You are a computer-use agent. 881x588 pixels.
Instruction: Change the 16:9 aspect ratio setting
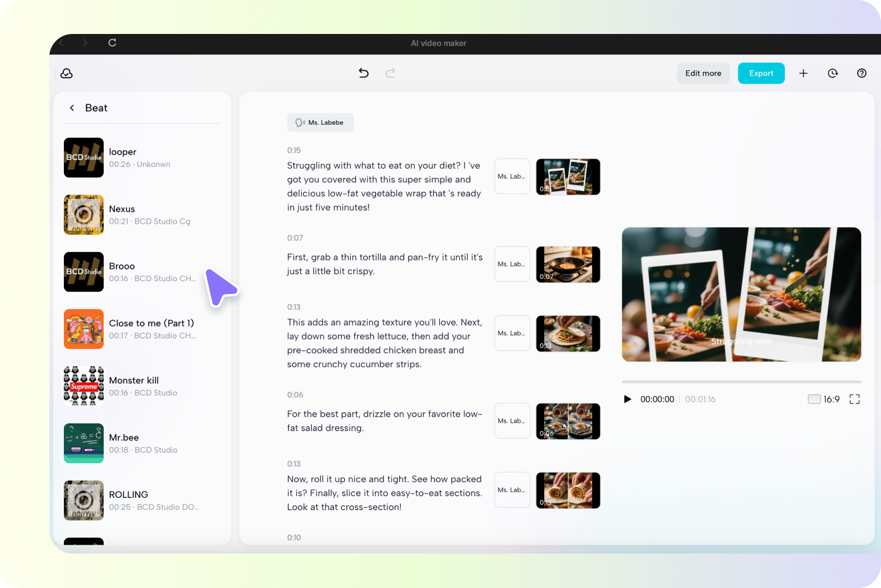(x=823, y=399)
